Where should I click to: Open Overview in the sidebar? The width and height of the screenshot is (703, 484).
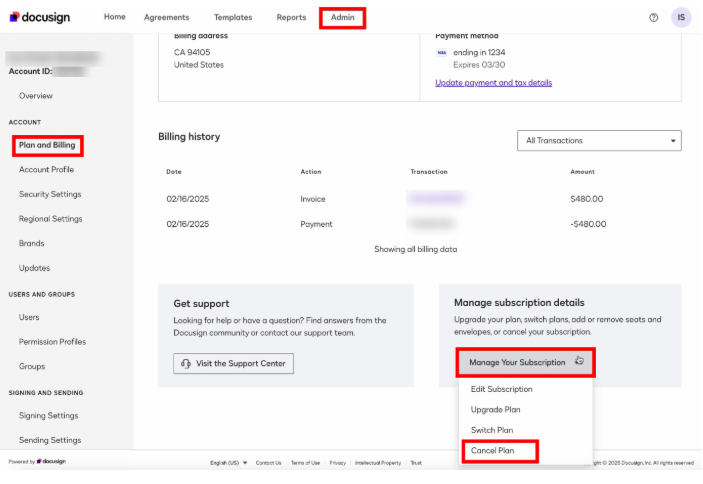tap(35, 96)
